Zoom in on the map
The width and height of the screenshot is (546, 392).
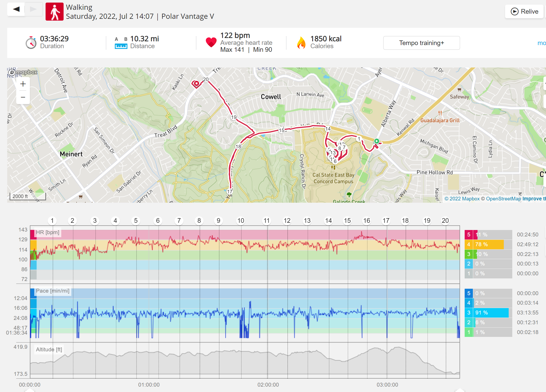23,84
